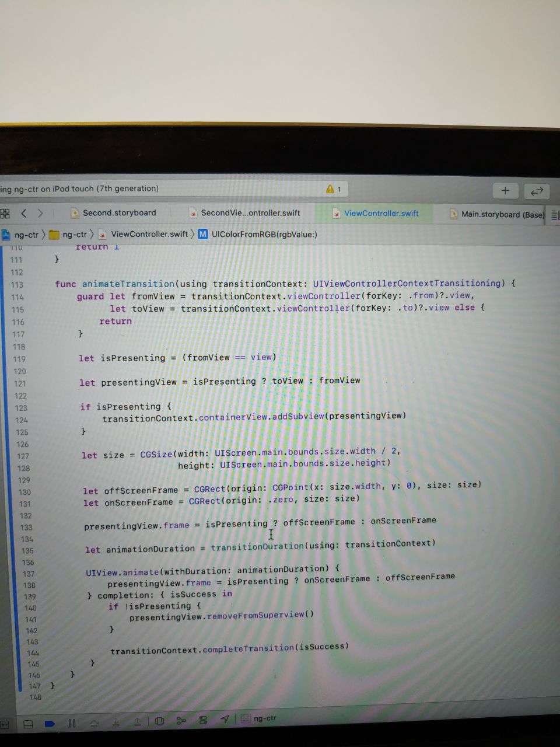Open Environment Overrides in debug bar
560x747 pixels.
point(203,720)
